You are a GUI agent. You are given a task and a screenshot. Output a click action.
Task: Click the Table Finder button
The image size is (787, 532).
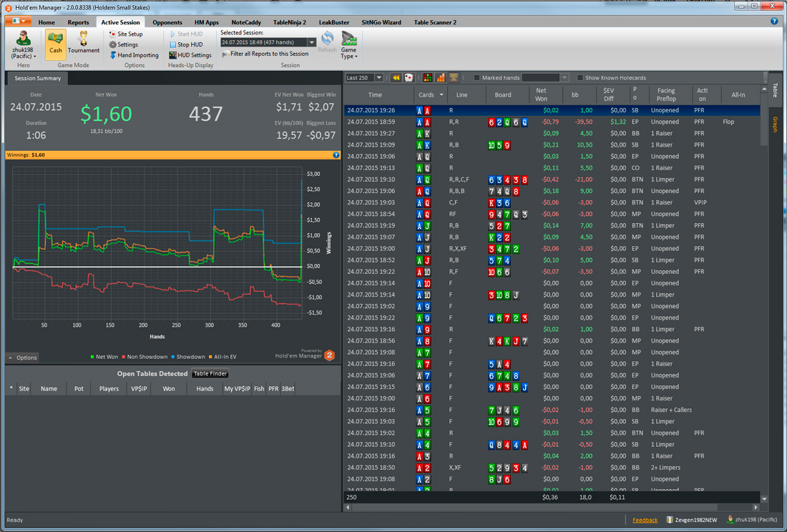(210, 373)
